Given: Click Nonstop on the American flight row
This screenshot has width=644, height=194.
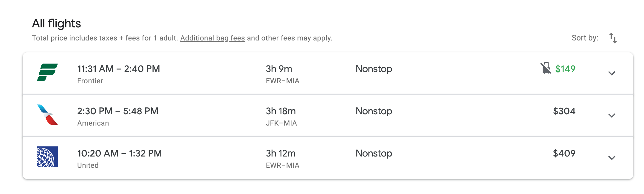Looking at the screenshot, I should coord(374,111).
